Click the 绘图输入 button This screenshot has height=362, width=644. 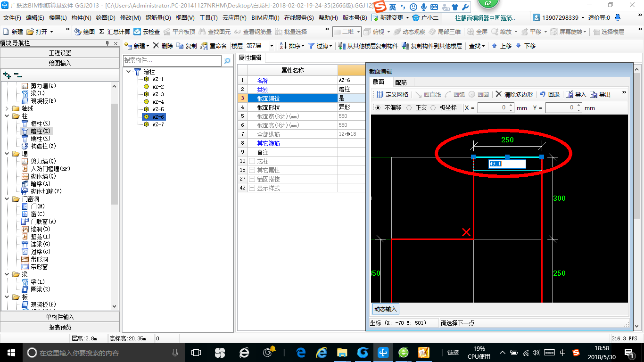coord(60,63)
